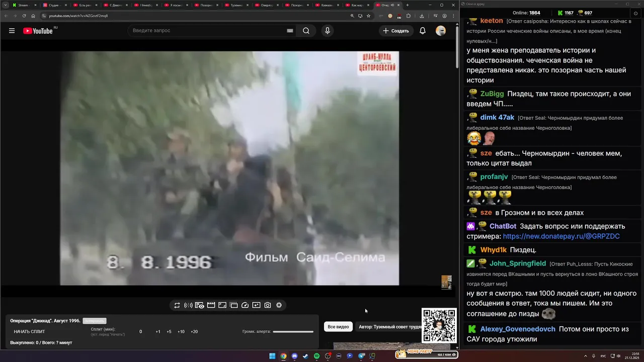Click the НАЧАТЬ СПЛИТ button

(x=29, y=332)
